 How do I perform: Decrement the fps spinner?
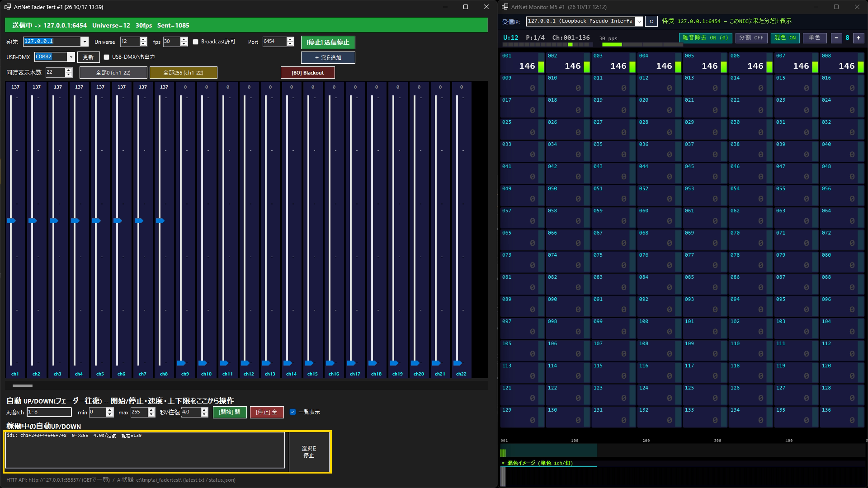pos(184,44)
